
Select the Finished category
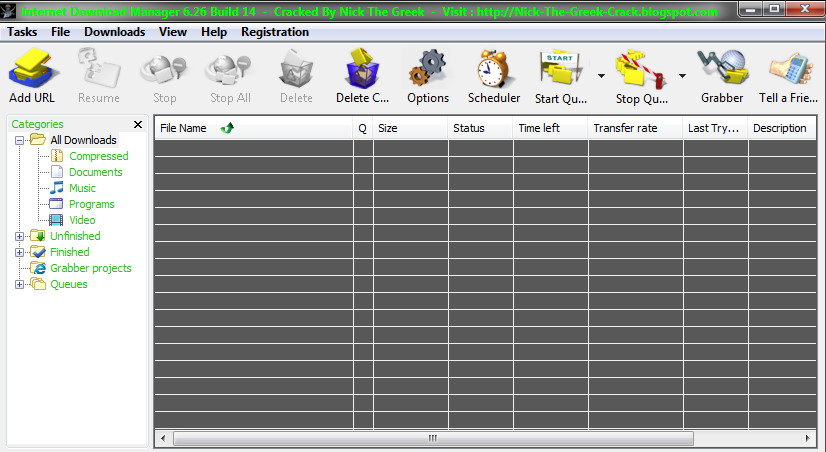(70, 252)
